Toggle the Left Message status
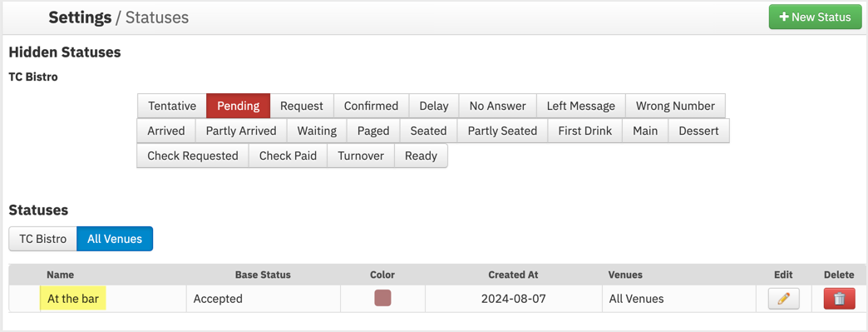The height and width of the screenshot is (332, 868). click(x=580, y=106)
